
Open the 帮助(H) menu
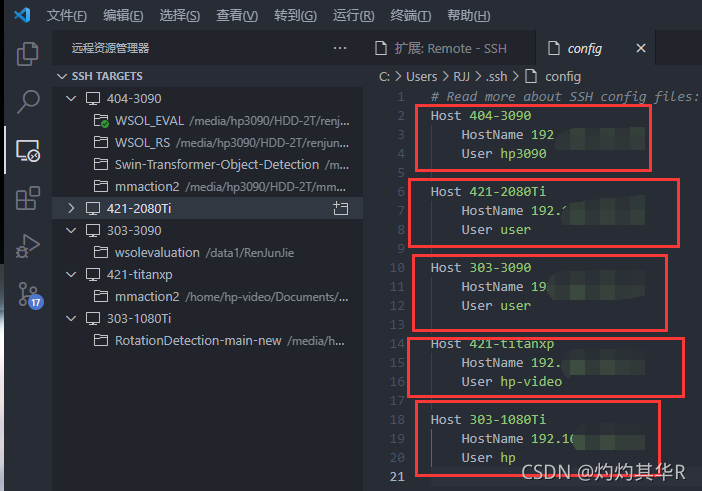(x=469, y=16)
